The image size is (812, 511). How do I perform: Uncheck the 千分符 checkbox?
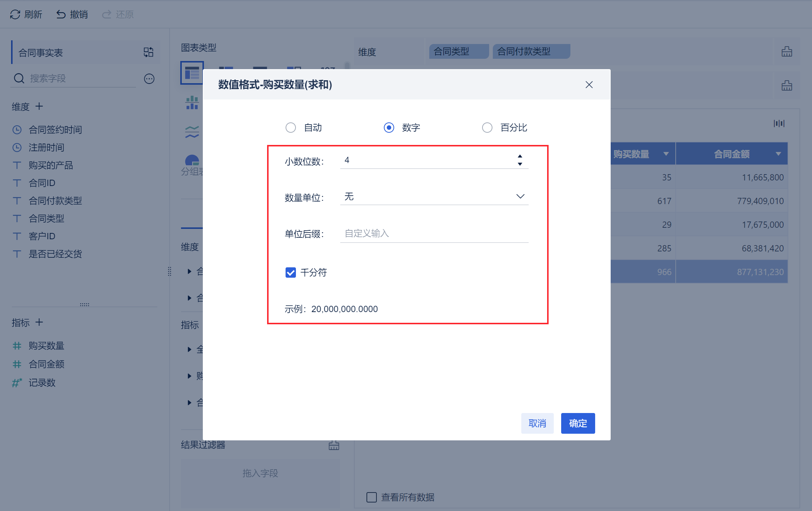pos(291,273)
